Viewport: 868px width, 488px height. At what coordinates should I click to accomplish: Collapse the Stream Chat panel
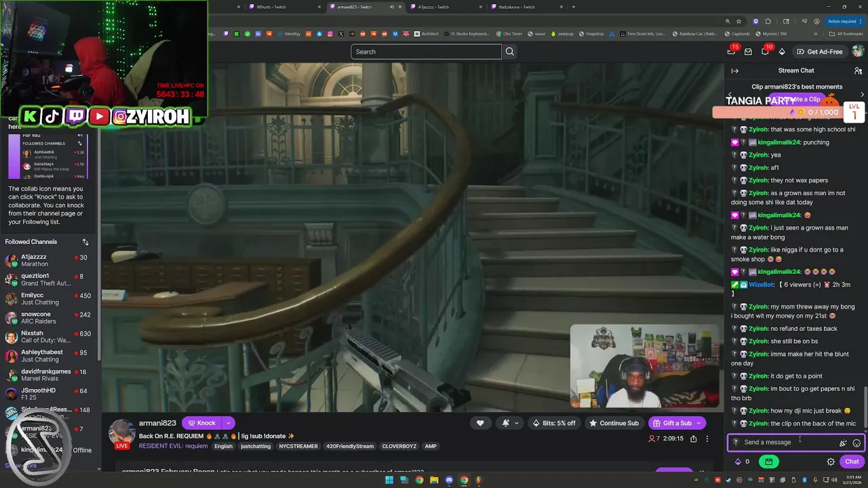[x=734, y=70]
